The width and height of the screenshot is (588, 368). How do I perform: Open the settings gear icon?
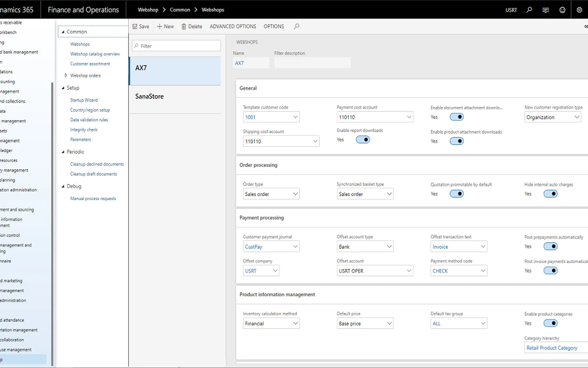pos(579,10)
